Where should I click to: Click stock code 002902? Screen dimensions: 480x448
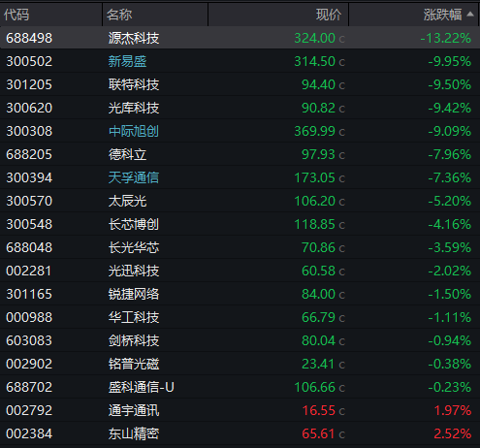[x=29, y=364]
